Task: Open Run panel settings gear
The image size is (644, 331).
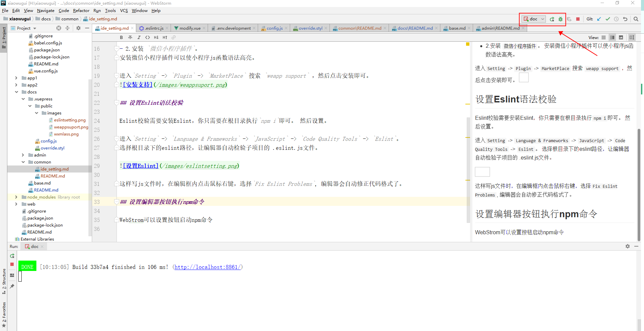Action: 628,246
